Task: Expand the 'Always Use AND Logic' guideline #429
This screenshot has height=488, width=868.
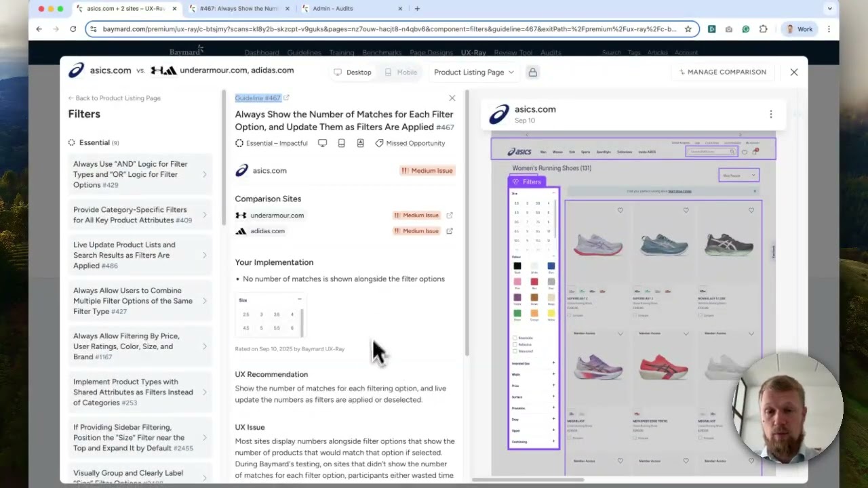Action: [140, 174]
